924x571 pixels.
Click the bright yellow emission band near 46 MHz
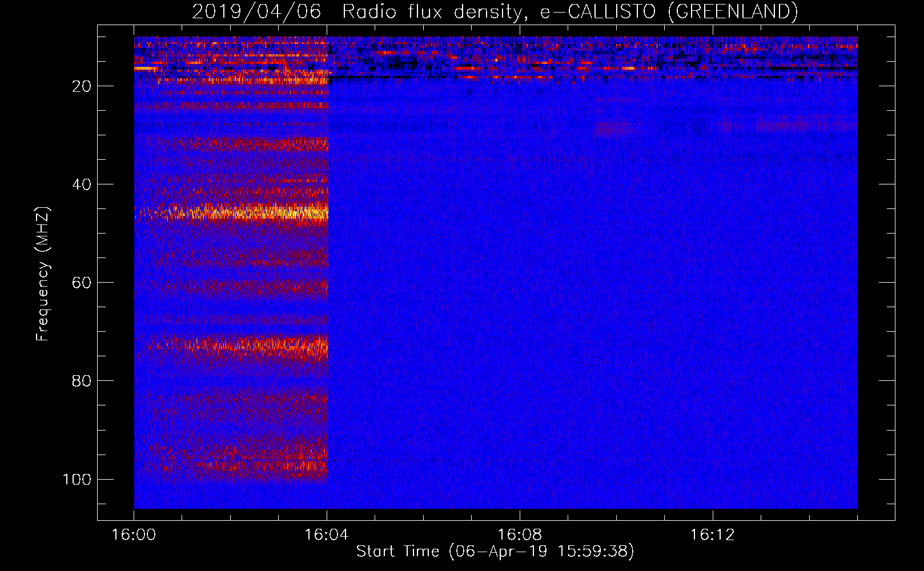[x=231, y=212]
